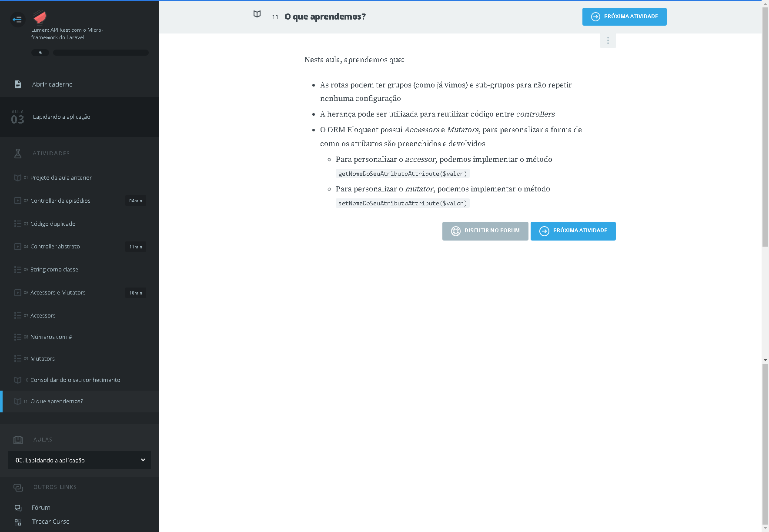Click the three-dot options menu icon
769x532 pixels.
608,40
